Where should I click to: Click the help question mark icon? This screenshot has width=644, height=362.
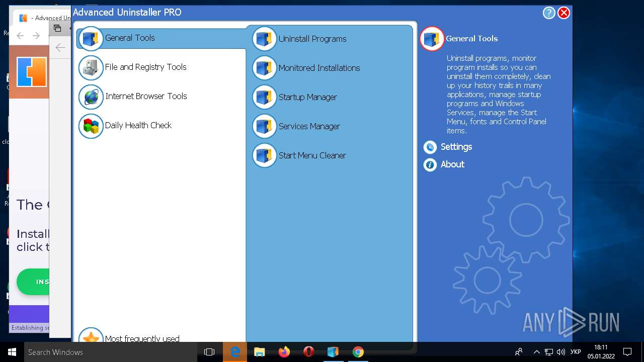tap(549, 13)
